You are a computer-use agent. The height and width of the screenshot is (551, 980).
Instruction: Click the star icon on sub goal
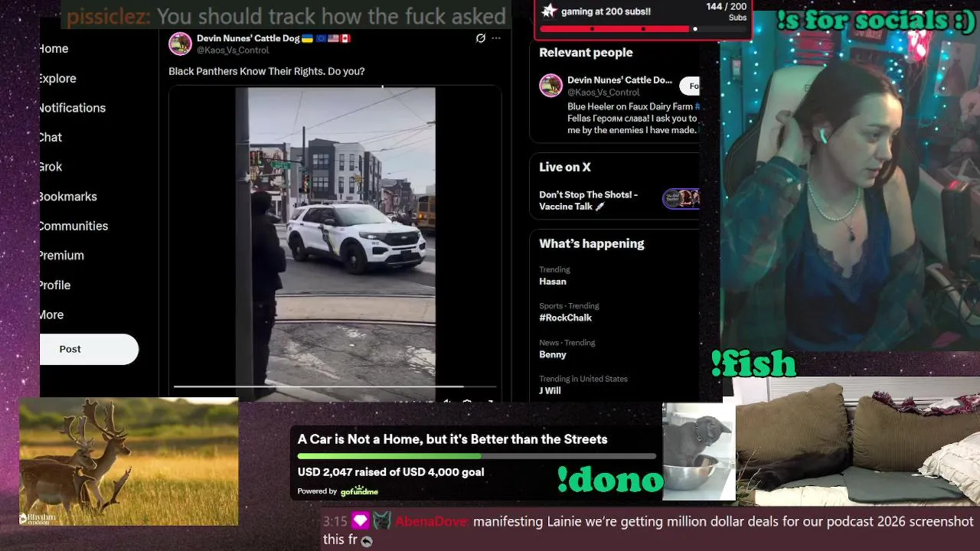(549, 11)
